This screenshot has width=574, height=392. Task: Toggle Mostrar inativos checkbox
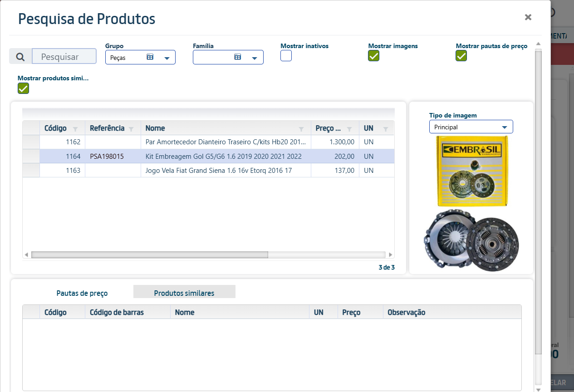[x=286, y=56]
